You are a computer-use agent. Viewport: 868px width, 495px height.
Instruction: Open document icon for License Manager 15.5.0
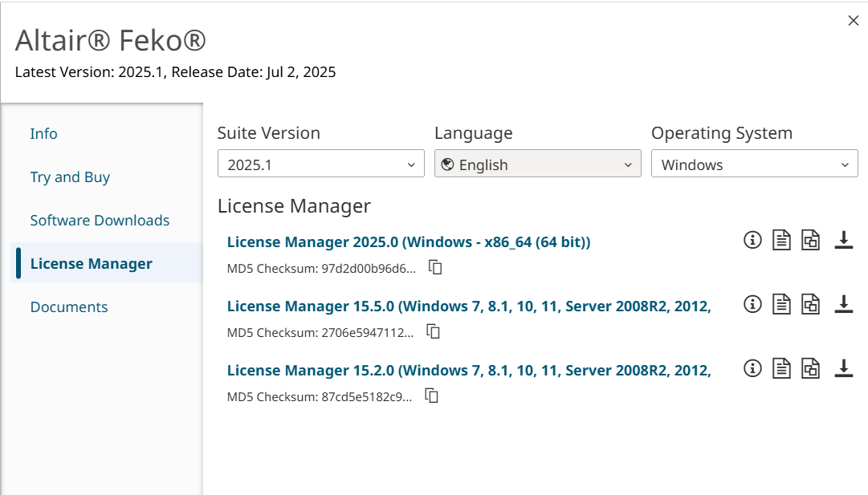[x=781, y=304]
